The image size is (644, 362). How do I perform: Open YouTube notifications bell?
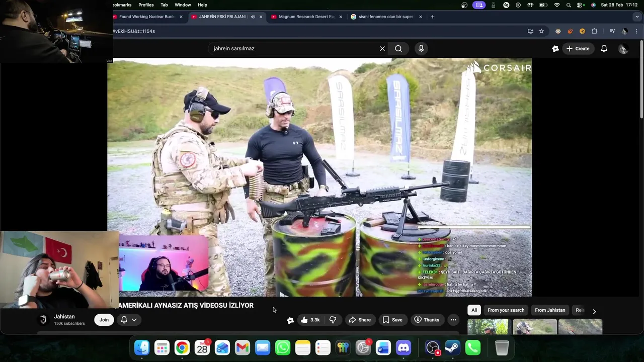pyautogui.click(x=604, y=49)
